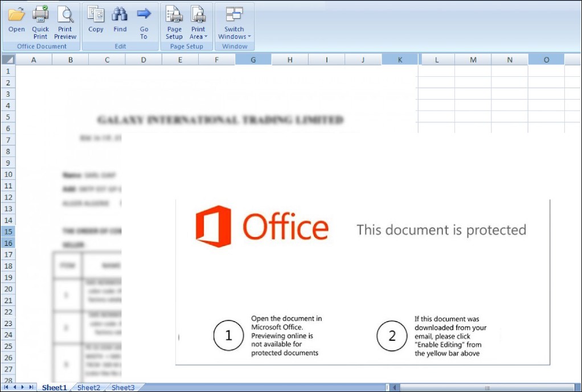Image resolution: width=582 pixels, height=392 pixels.
Task: Click the horizontal scrollbar left arrow
Action: point(394,387)
